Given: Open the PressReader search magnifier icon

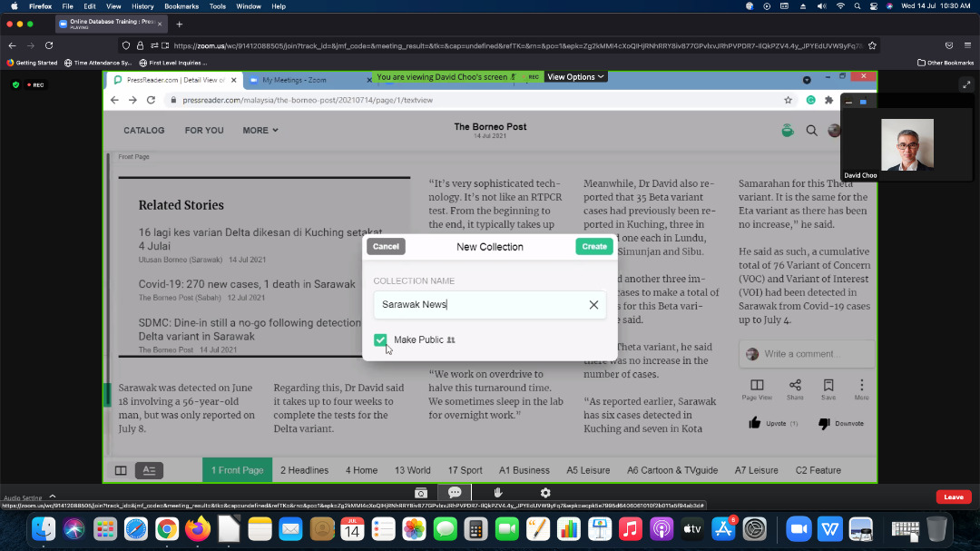Looking at the screenshot, I should [812, 131].
